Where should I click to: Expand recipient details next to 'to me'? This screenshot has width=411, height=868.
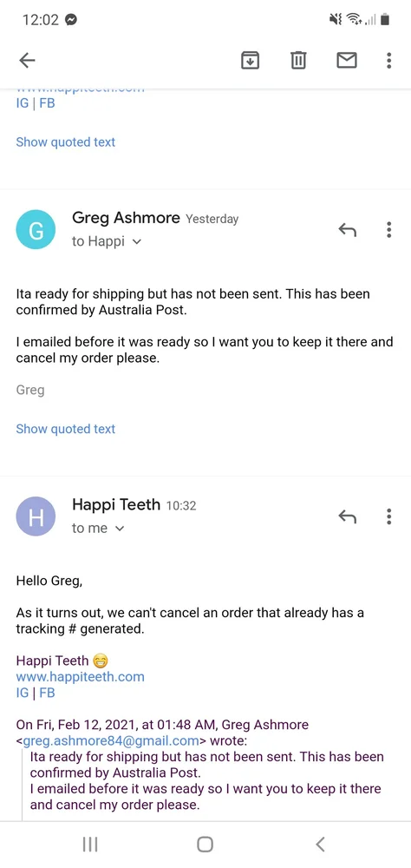(x=120, y=529)
